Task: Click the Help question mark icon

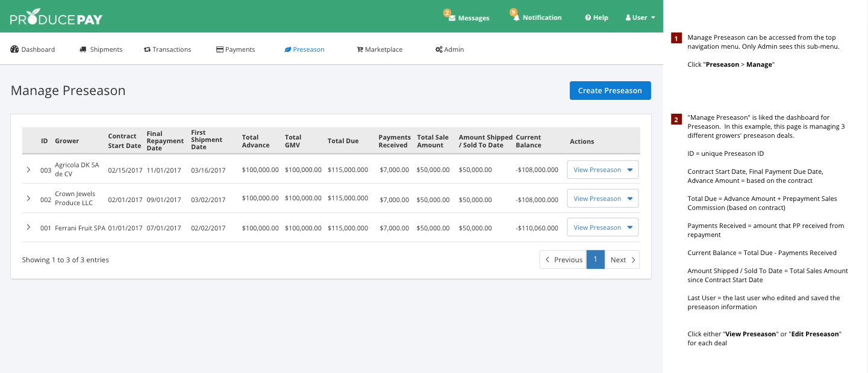Action: click(x=588, y=18)
